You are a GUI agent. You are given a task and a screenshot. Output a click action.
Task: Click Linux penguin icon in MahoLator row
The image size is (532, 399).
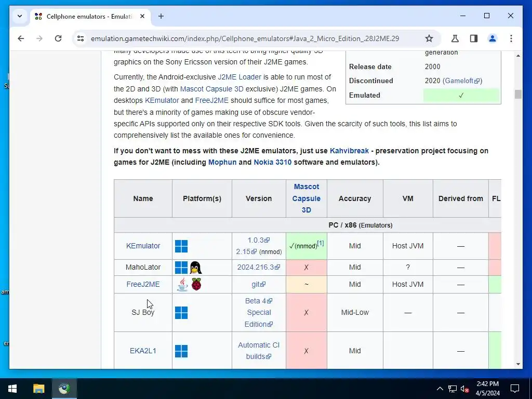195,268
